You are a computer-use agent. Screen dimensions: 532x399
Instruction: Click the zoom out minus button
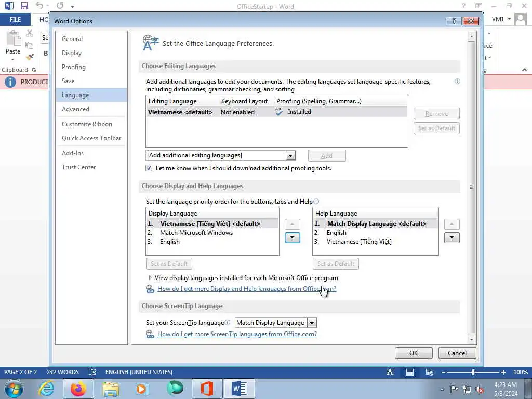[x=444, y=372]
